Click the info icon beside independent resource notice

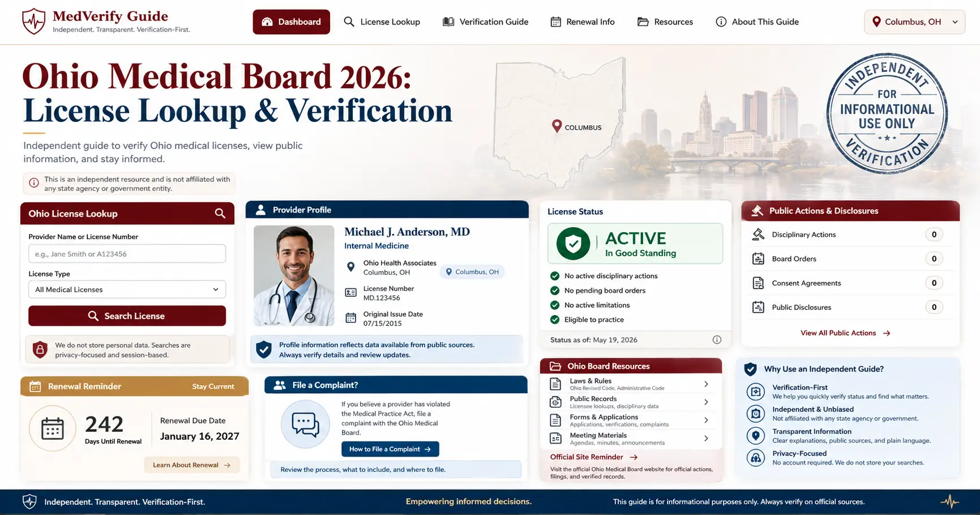click(34, 183)
